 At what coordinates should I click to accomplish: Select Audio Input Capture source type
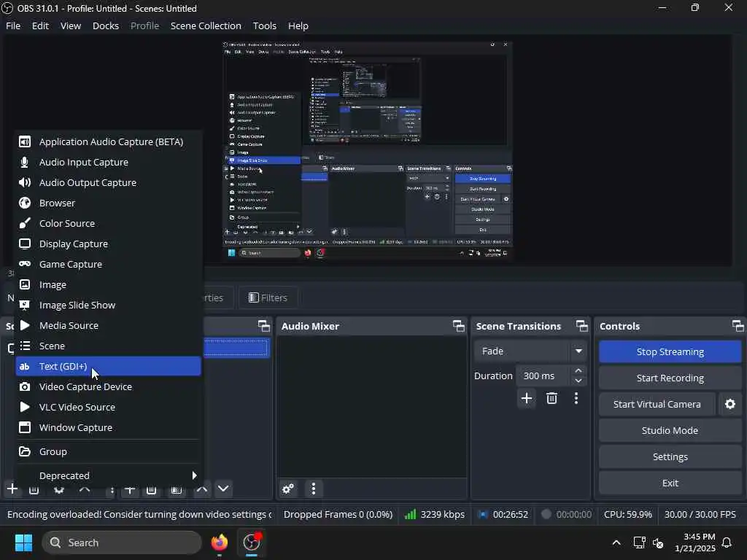point(108,163)
